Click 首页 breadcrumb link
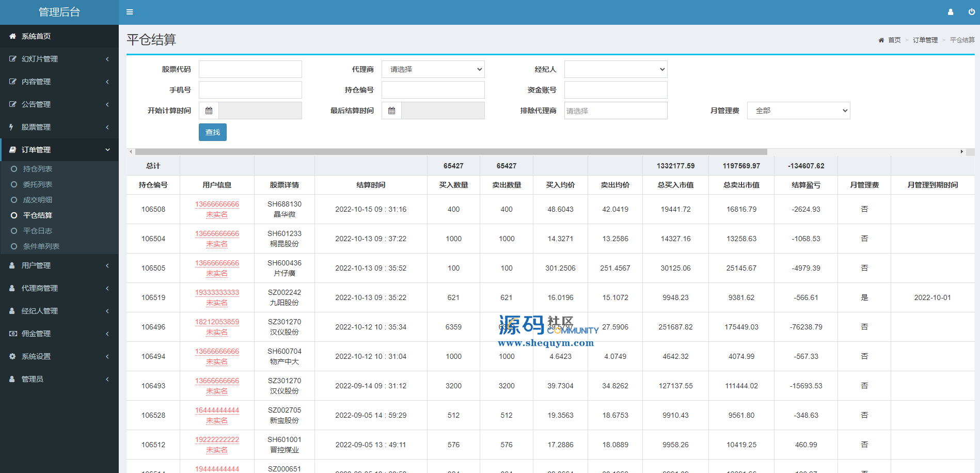 point(894,40)
